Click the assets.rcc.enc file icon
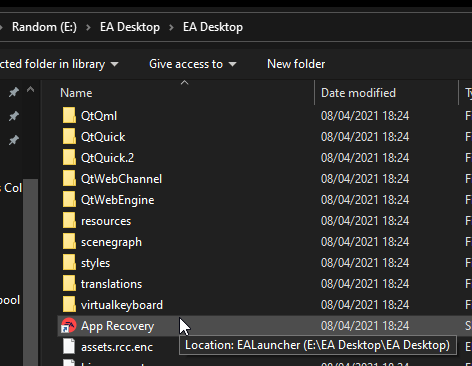 (69, 346)
